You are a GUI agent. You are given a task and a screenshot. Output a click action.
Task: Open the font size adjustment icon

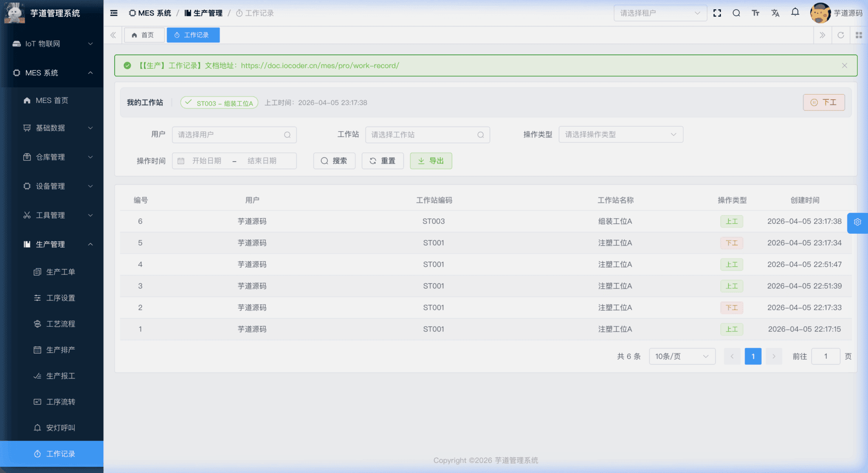tap(755, 13)
